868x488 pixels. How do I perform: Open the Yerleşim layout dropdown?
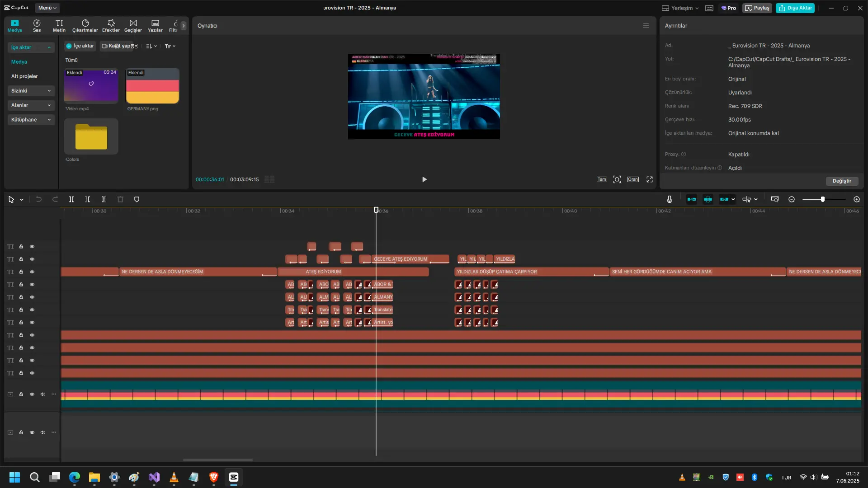pyautogui.click(x=680, y=8)
